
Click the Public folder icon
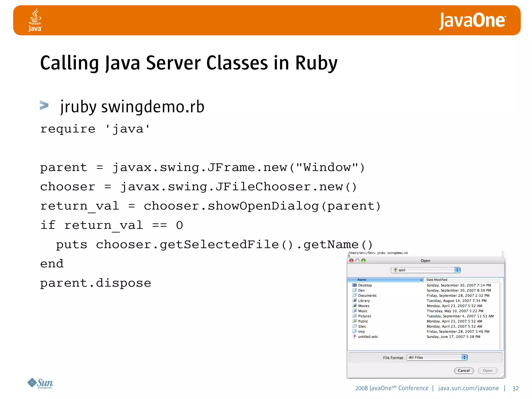[x=355, y=321]
